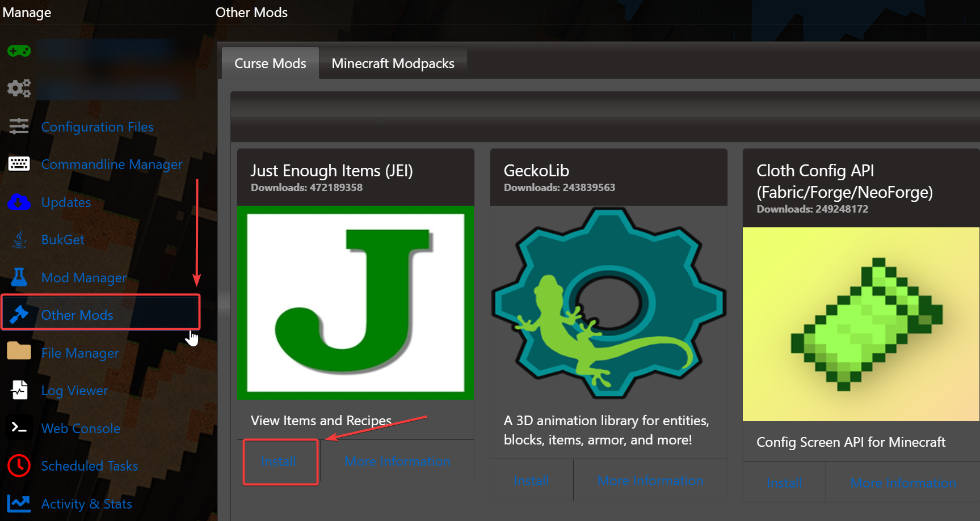
Task: Open Log Viewer link
Action: pos(74,391)
